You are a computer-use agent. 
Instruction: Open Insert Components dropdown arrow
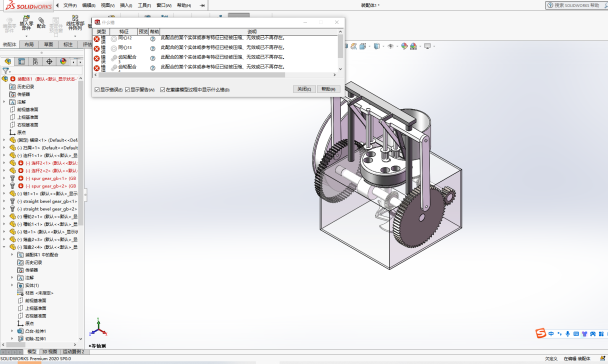pos(26,36)
